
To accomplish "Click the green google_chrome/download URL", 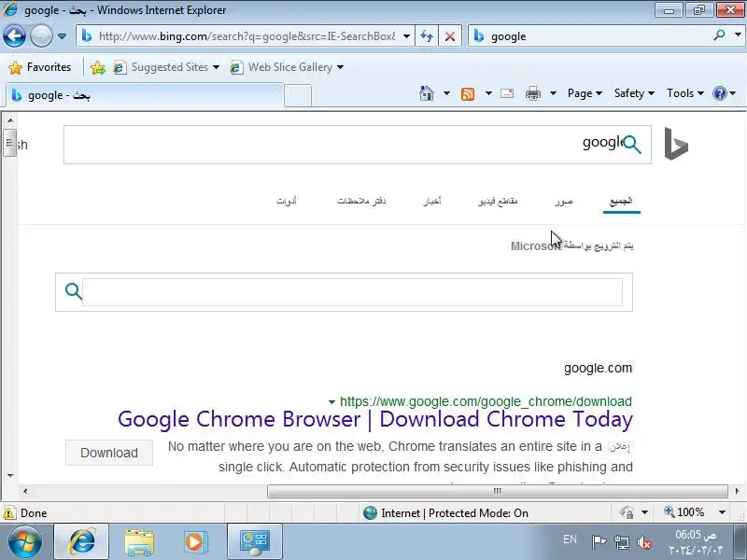I will (486, 401).
